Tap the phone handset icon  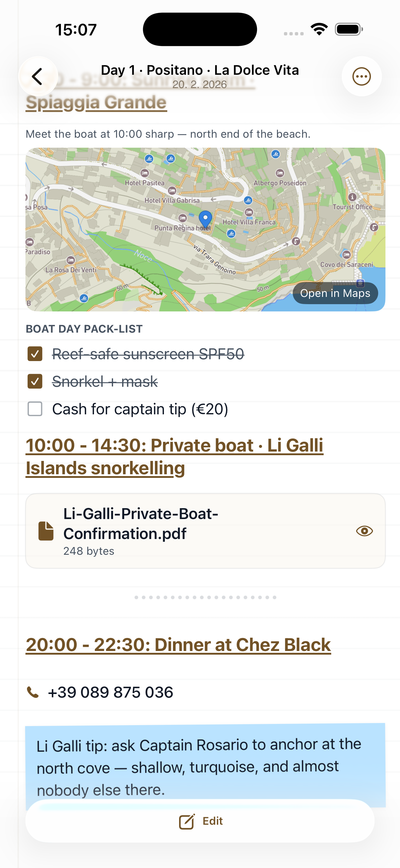click(33, 692)
